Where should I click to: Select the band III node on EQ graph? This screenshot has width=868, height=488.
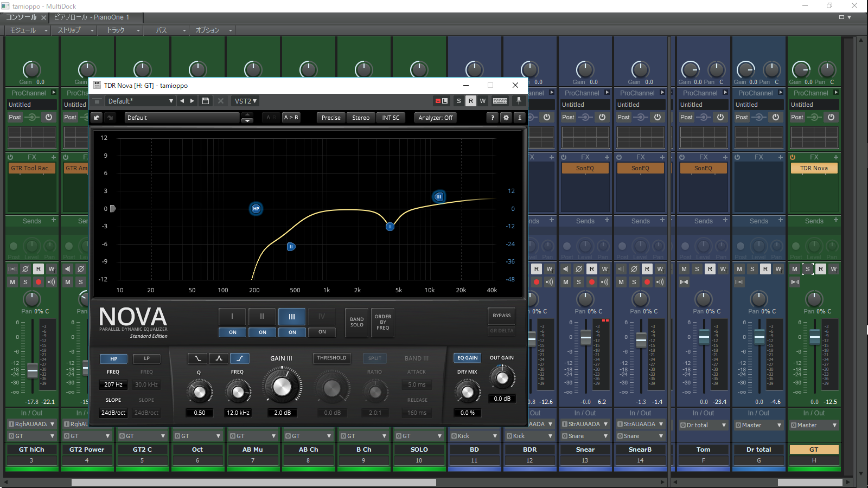[x=439, y=197]
